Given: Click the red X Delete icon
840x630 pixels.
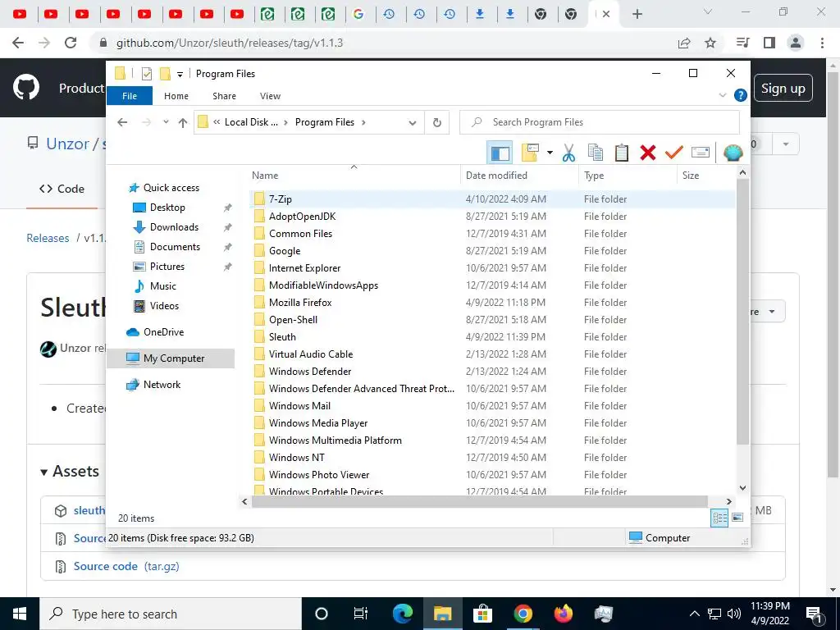Looking at the screenshot, I should 648,153.
